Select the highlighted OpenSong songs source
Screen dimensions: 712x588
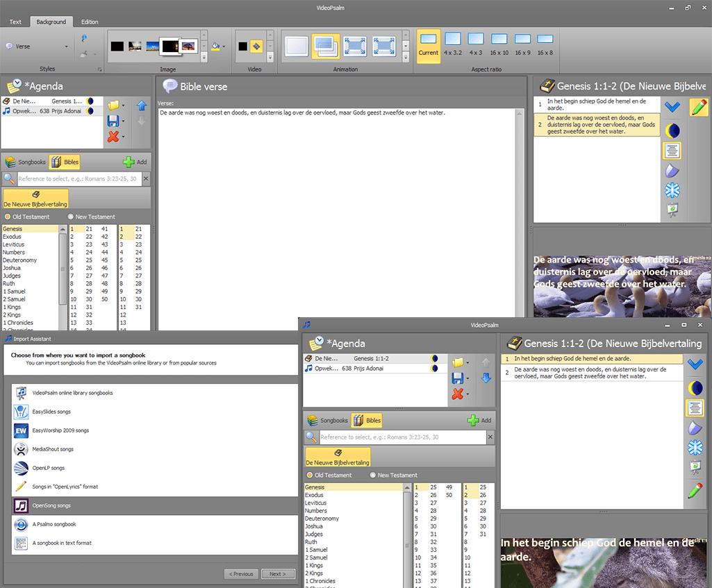point(154,505)
